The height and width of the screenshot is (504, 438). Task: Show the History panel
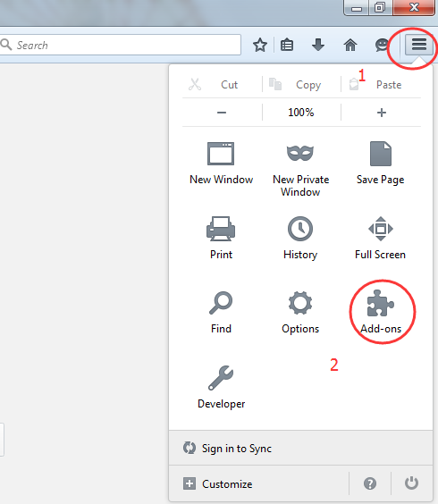coord(300,239)
